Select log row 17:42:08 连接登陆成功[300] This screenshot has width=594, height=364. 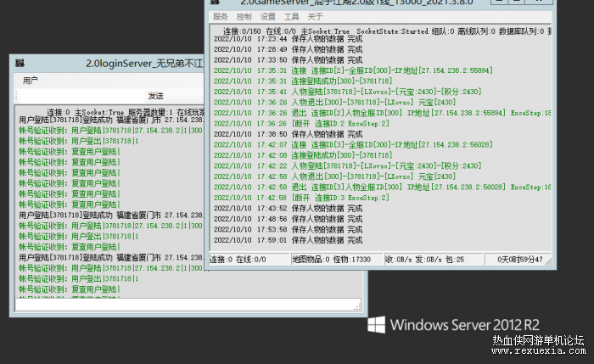[303, 155]
